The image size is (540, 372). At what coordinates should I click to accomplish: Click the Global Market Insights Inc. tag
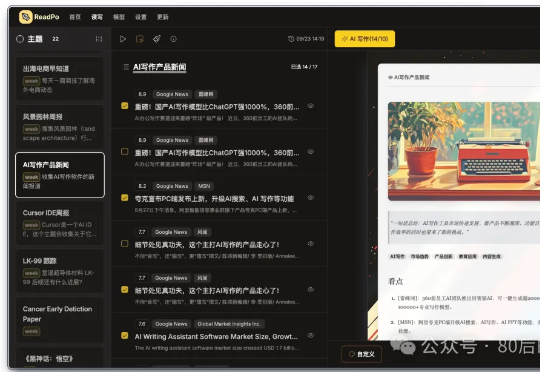click(229, 324)
